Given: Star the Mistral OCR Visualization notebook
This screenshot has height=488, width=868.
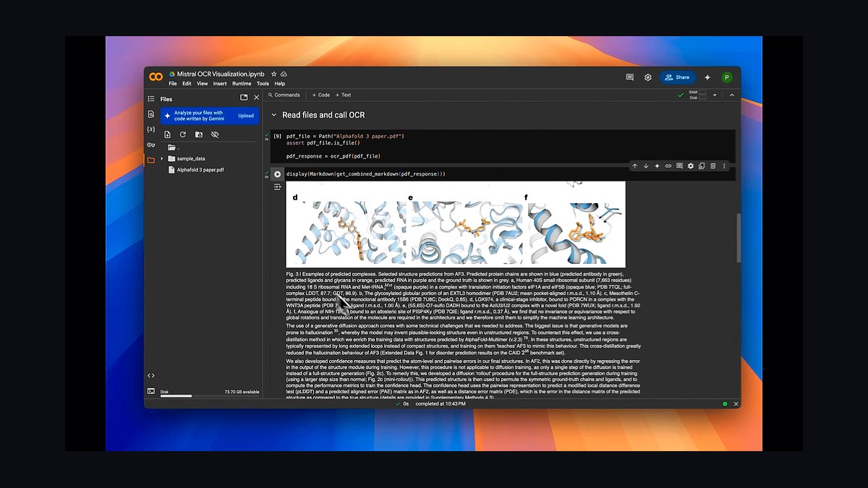Looking at the screenshot, I should pos(273,74).
